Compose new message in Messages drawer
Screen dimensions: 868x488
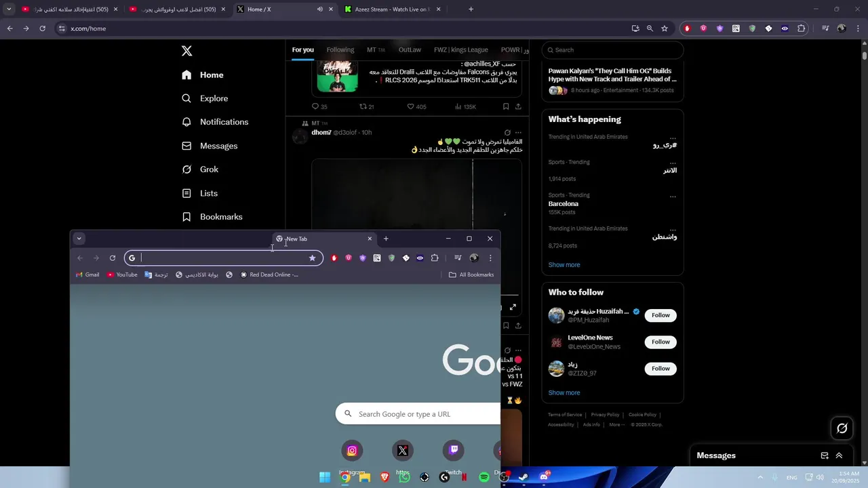[825, 455]
